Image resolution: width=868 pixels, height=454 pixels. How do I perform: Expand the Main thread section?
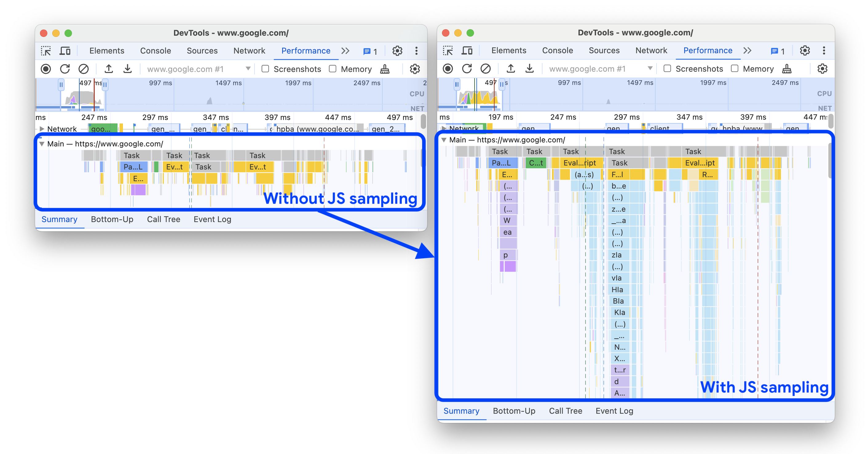(45, 142)
